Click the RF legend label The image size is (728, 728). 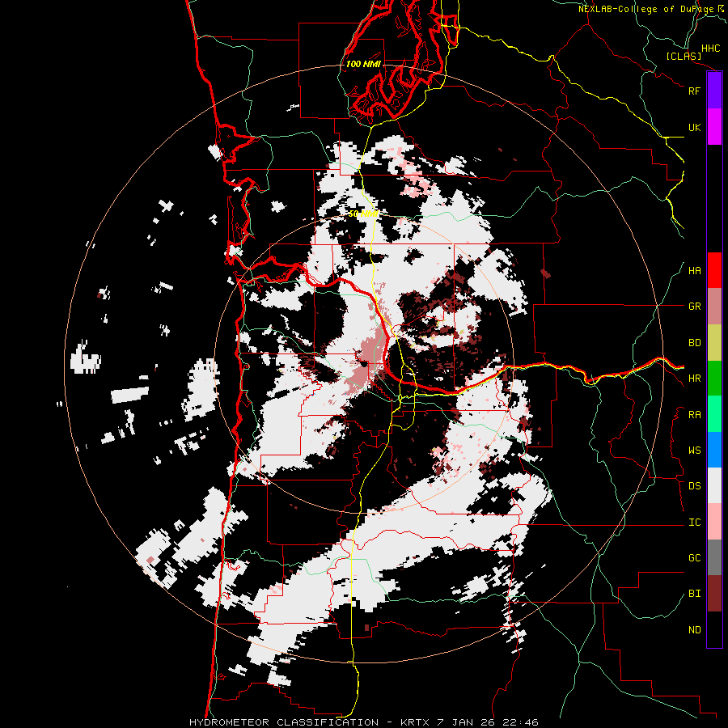pyautogui.click(x=694, y=91)
